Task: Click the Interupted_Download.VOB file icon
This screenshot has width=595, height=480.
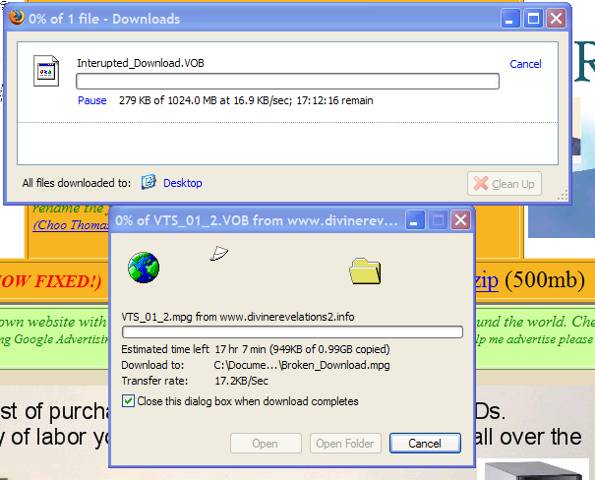Action: (x=46, y=71)
